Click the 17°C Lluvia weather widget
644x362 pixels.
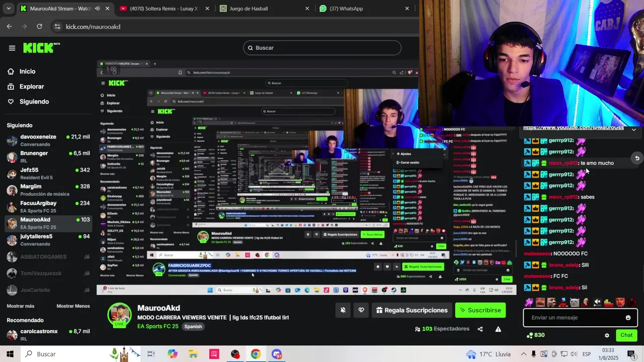(x=489, y=354)
